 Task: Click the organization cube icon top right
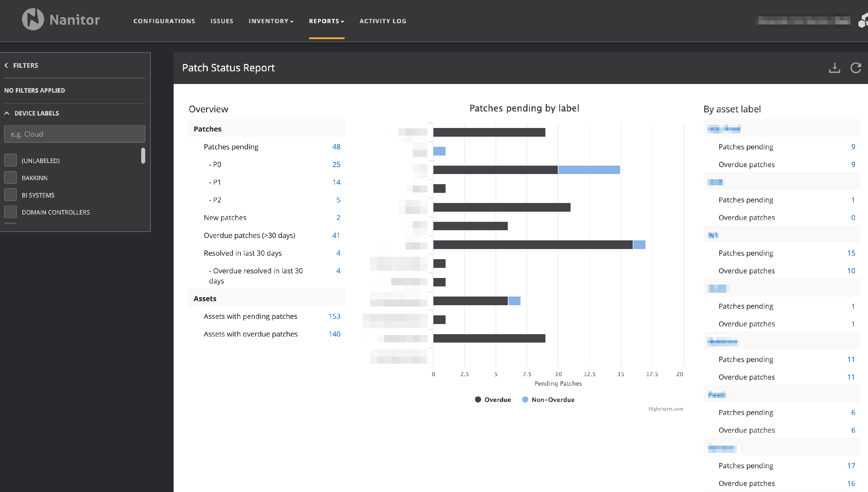tap(863, 21)
